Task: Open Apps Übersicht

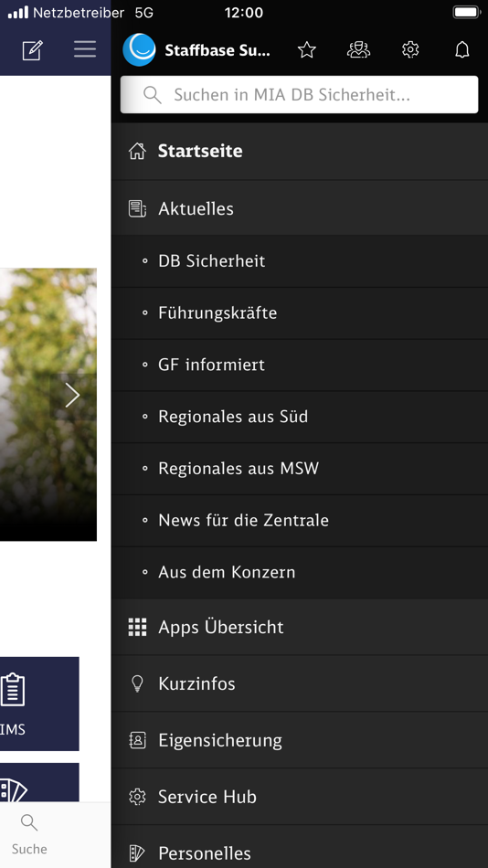Action: tap(299, 627)
